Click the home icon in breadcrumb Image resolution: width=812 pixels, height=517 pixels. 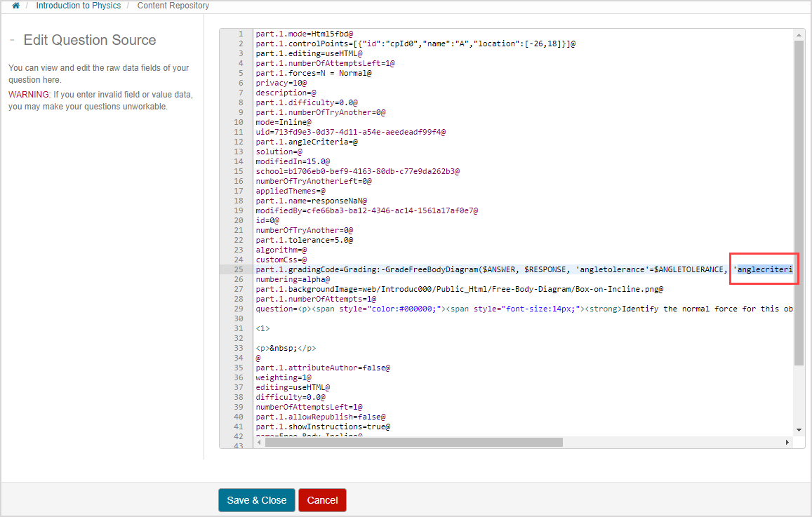15,6
